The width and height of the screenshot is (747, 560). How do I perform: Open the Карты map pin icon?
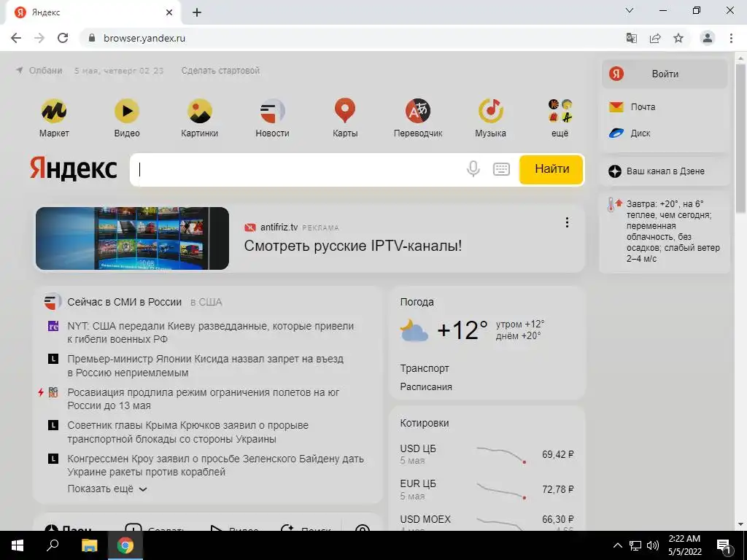click(345, 111)
